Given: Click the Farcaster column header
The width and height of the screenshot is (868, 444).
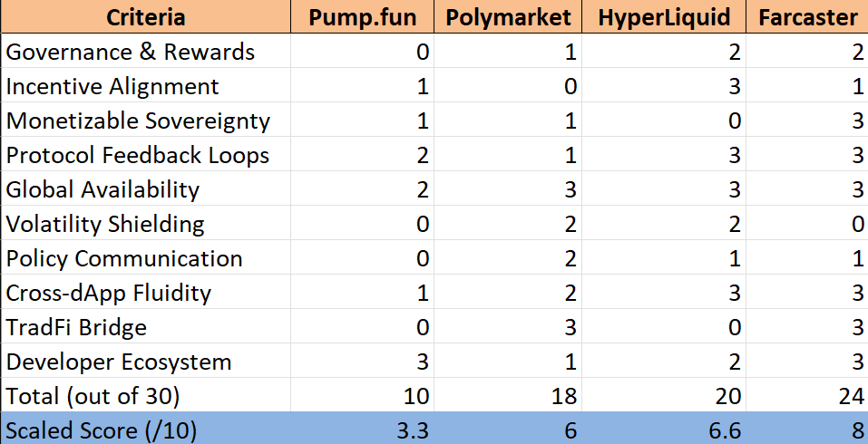Looking at the screenshot, I should pyautogui.click(x=807, y=16).
